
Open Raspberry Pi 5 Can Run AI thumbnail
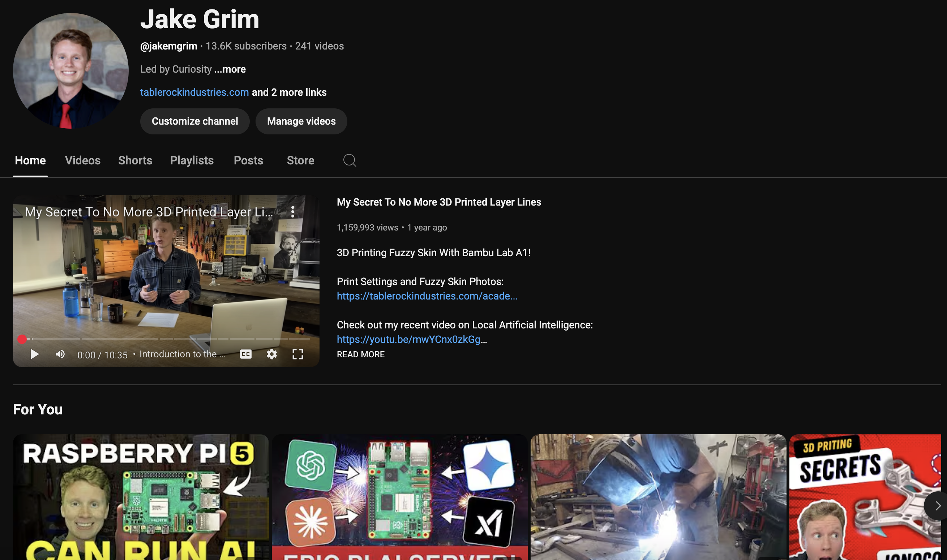tap(141, 497)
